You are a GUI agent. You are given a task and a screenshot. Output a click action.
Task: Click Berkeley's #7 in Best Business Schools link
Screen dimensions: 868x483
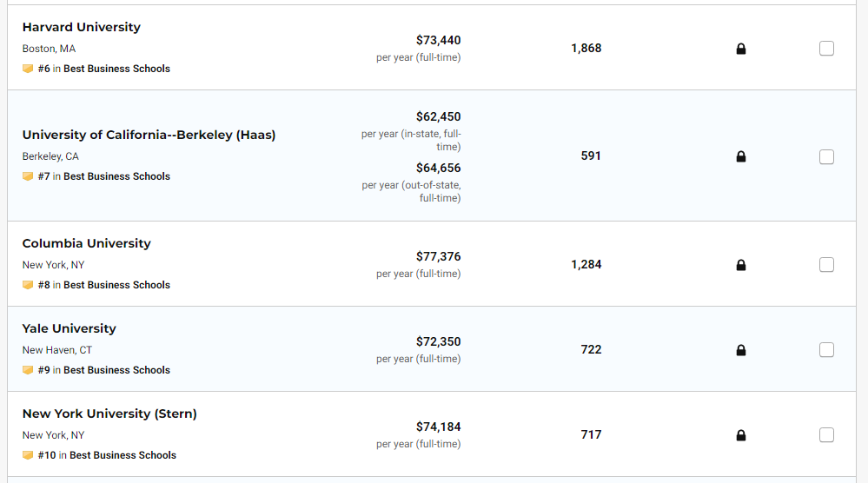coord(103,176)
